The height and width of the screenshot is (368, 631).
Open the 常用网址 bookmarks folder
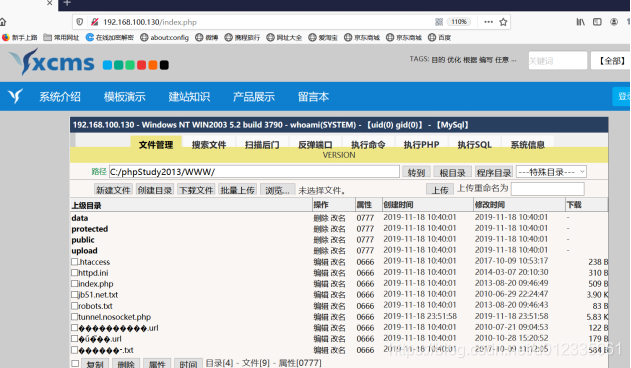pos(61,37)
